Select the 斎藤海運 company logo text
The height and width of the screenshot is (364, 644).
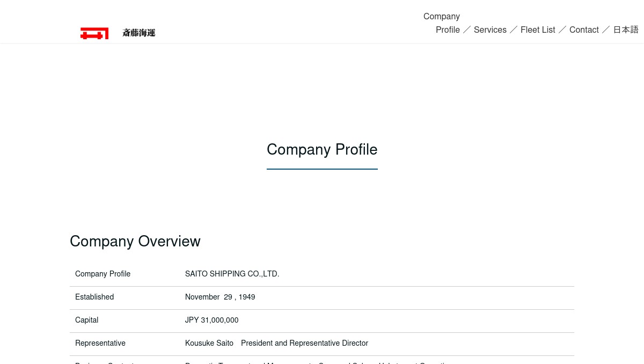coord(138,33)
